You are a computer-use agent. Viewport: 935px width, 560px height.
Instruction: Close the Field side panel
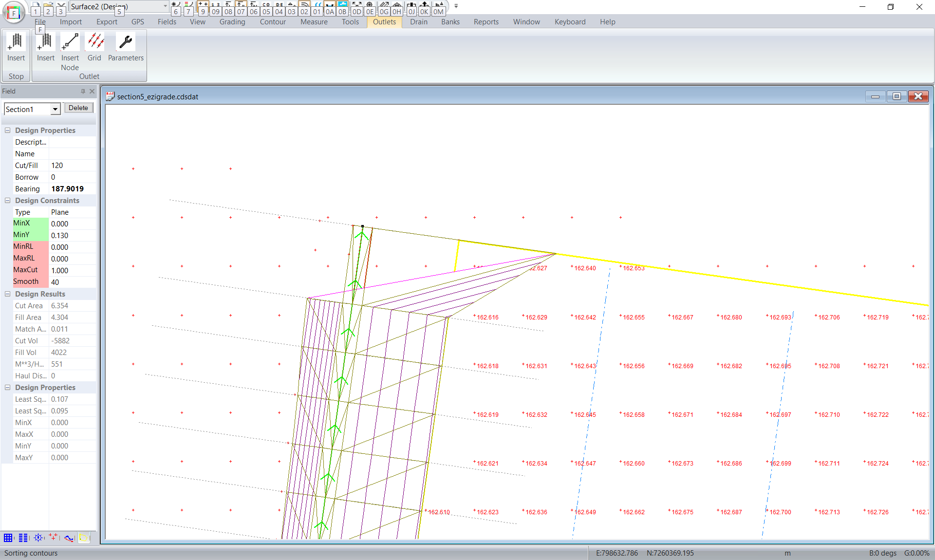(x=92, y=91)
